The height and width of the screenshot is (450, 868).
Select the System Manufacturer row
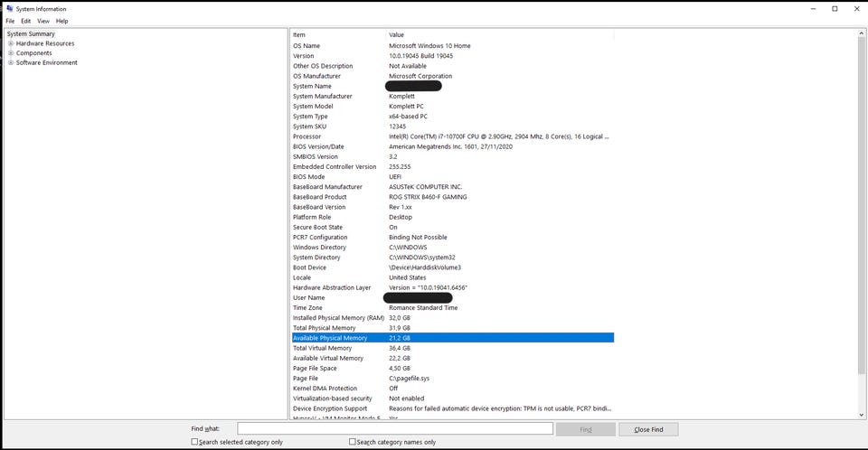[x=453, y=97]
